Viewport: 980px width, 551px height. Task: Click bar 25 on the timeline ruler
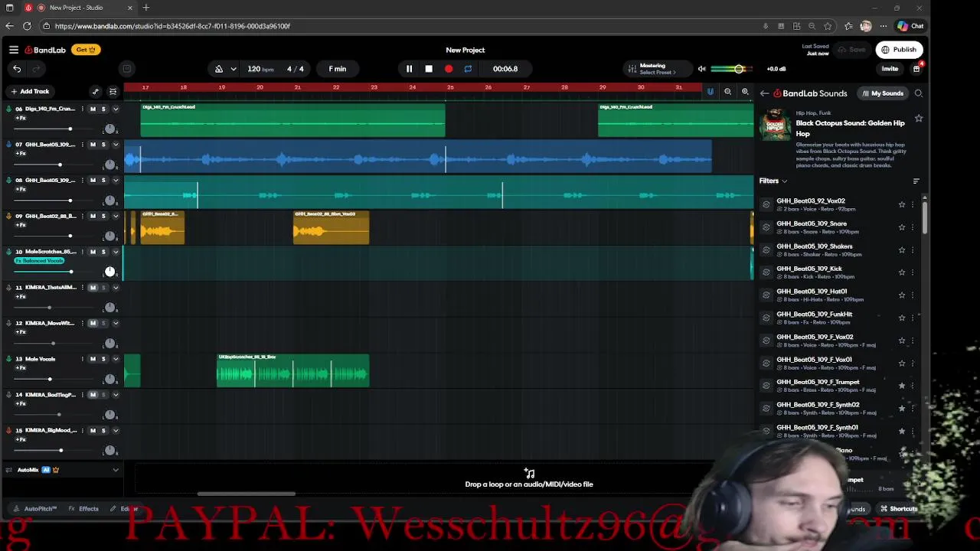(450, 87)
